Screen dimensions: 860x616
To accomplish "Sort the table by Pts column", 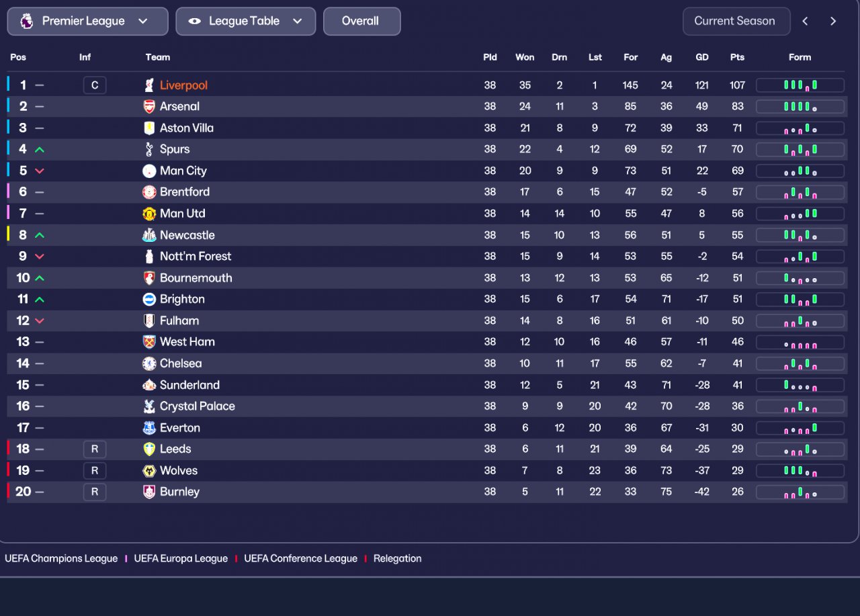I will click(737, 57).
